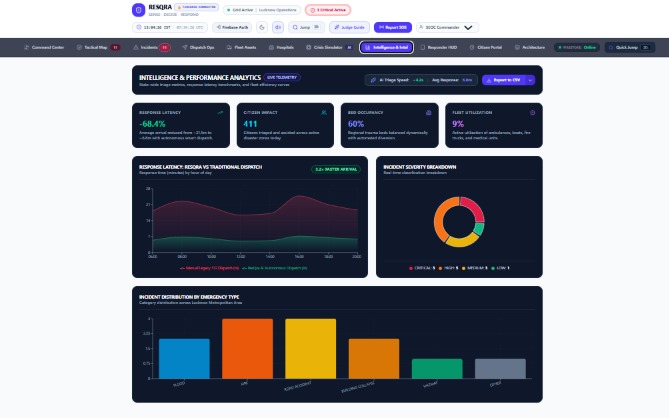The height and width of the screenshot is (418, 669).
Task: Click the AI Triage Speed sparkle icon
Action: pos(373,80)
